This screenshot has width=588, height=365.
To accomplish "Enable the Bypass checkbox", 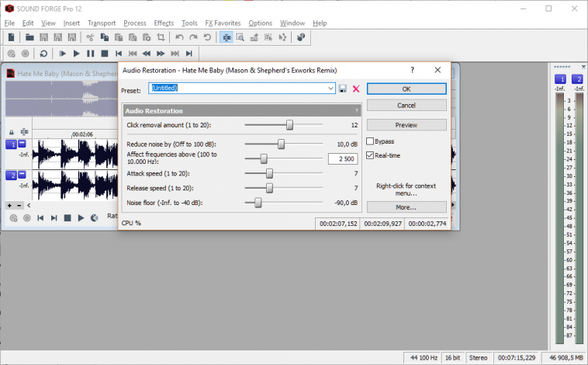I will tap(371, 141).
